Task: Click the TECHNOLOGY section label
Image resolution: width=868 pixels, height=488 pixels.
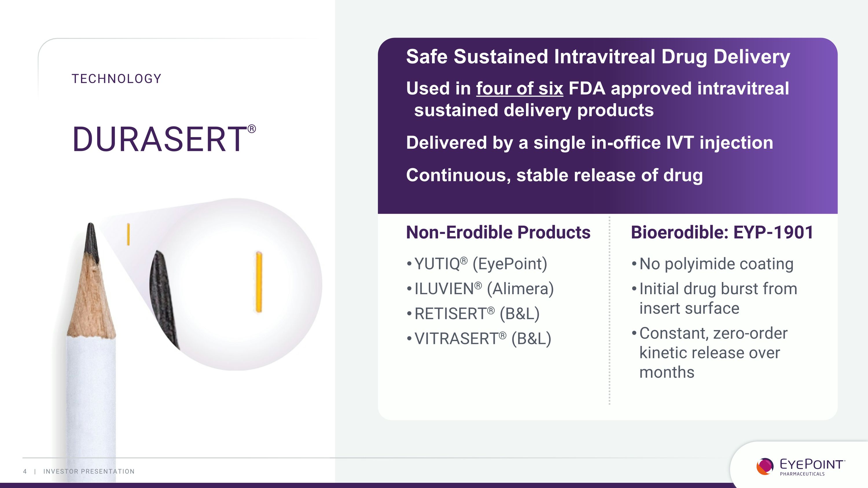Action: 117,79
